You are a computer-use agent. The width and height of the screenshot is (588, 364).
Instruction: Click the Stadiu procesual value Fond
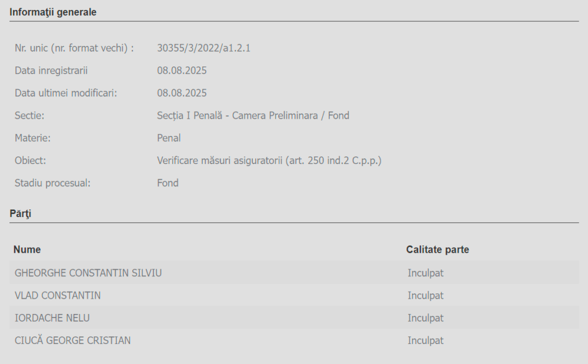168,183
